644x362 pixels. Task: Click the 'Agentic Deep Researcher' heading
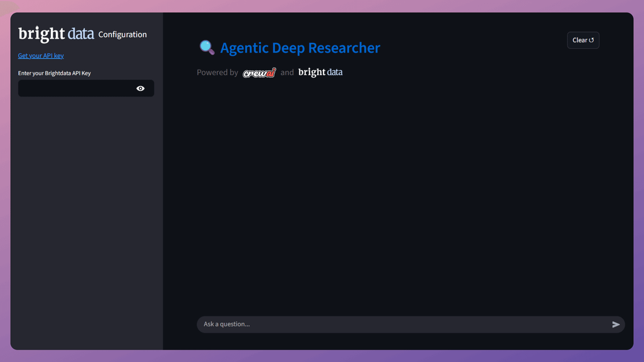[x=300, y=48]
